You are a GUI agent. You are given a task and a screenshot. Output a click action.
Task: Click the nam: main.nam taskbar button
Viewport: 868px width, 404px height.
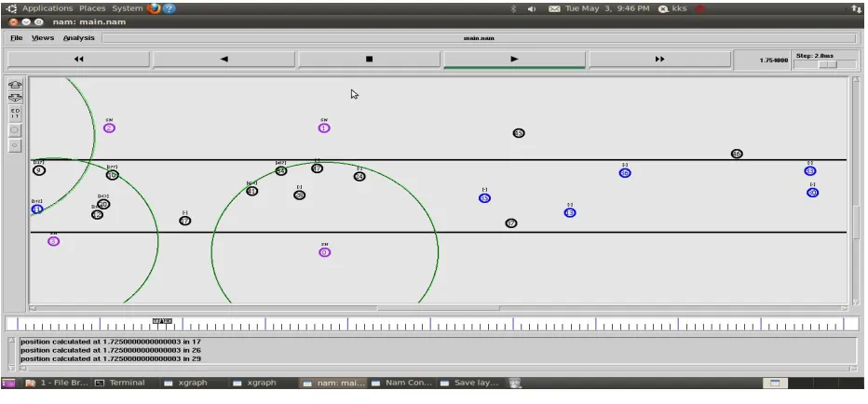point(333,383)
